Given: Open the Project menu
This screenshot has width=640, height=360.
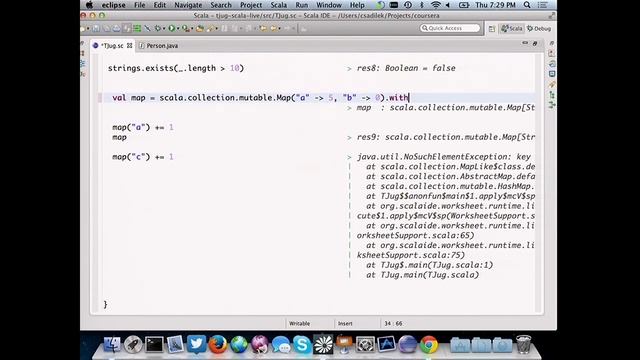Looking at the screenshot, I should coord(251,5).
